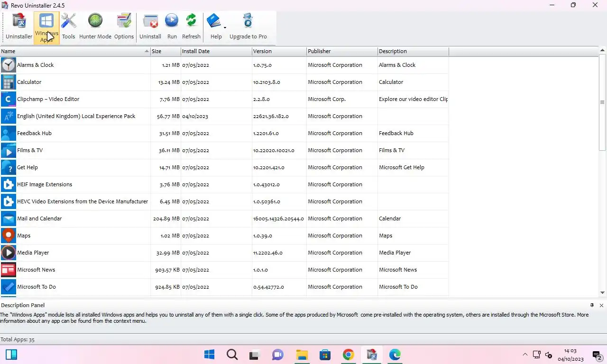Open the taskbar Chat icon
607x364 pixels.
277,355
